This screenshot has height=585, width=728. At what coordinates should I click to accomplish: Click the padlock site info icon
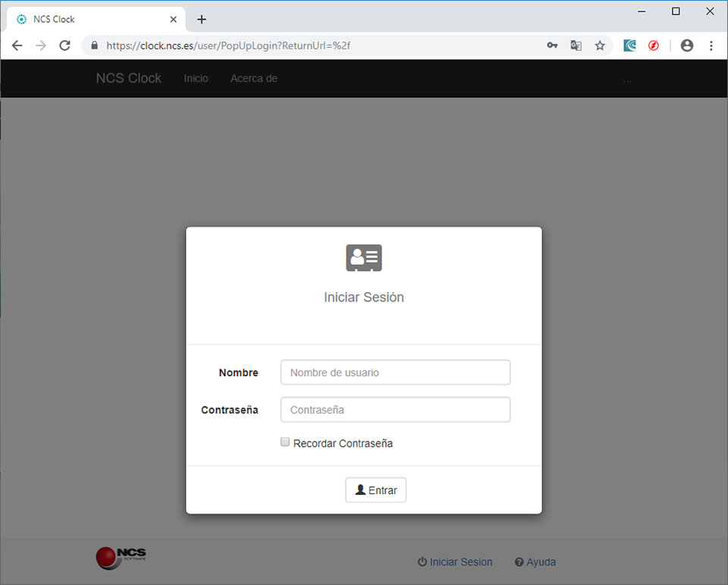[x=95, y=46]
